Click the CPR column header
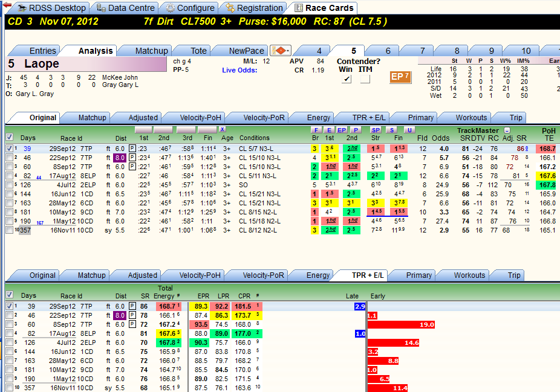Viewport: 560px width, 392px height. (244, 296)
